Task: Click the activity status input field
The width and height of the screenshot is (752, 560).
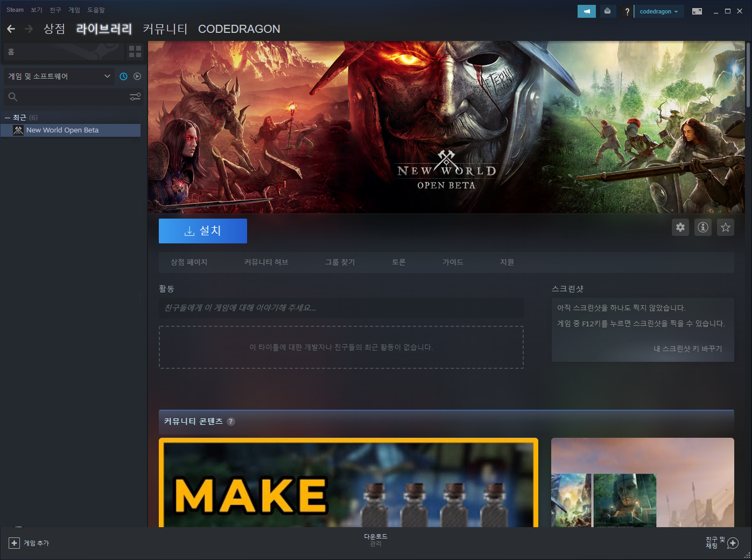Action: 341,308
